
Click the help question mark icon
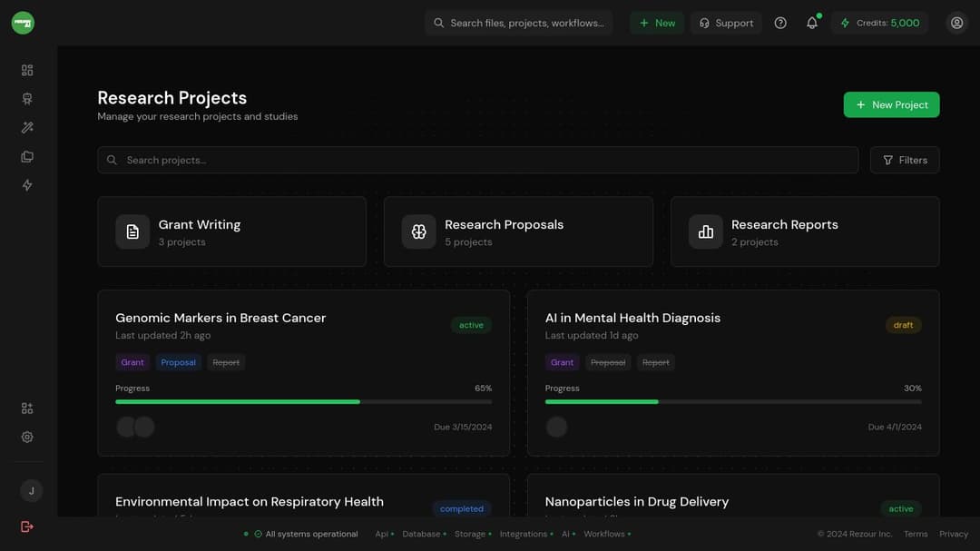point(780,23)
